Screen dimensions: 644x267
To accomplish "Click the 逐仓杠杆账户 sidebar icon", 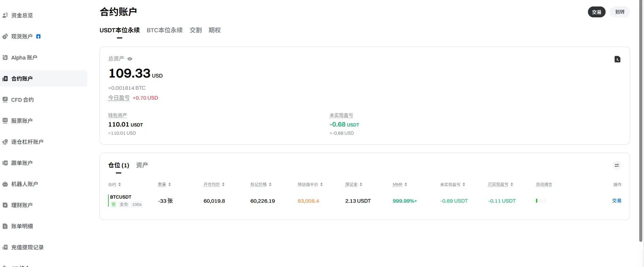I will coord(5,142).
